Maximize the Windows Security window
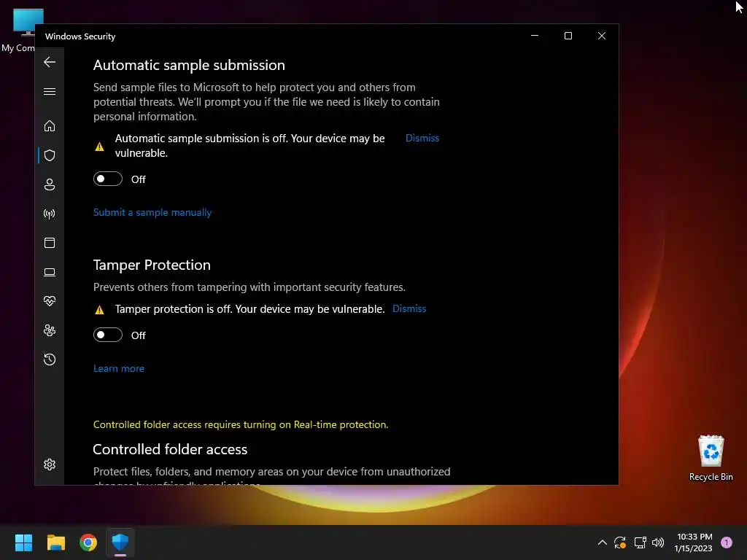Screen dimensions: 747x560 pyautogui.click(x=568, y=36)
